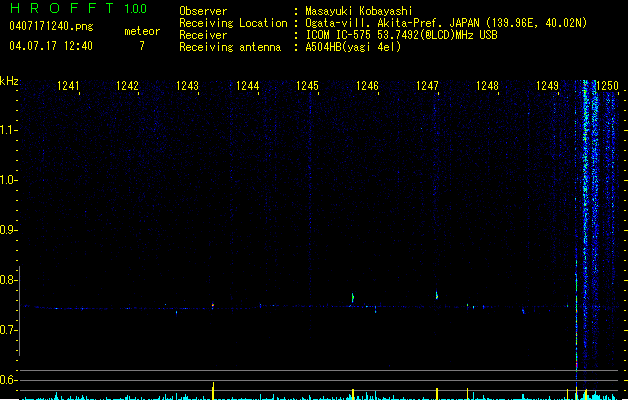
Task: Click the yellow power spike under 1247
Action: (x=437, y=394)
